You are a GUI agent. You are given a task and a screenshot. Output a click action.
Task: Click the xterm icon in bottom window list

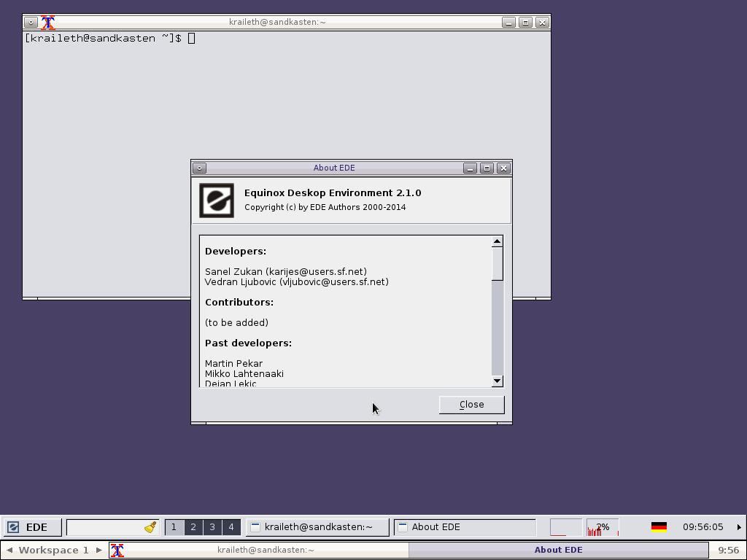(x=117, y=550)
